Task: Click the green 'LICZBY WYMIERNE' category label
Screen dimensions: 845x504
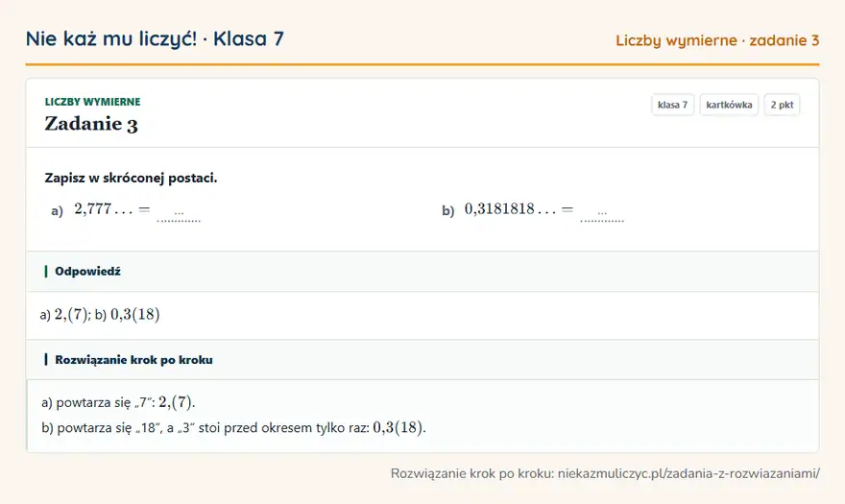Action: (93, 102)
